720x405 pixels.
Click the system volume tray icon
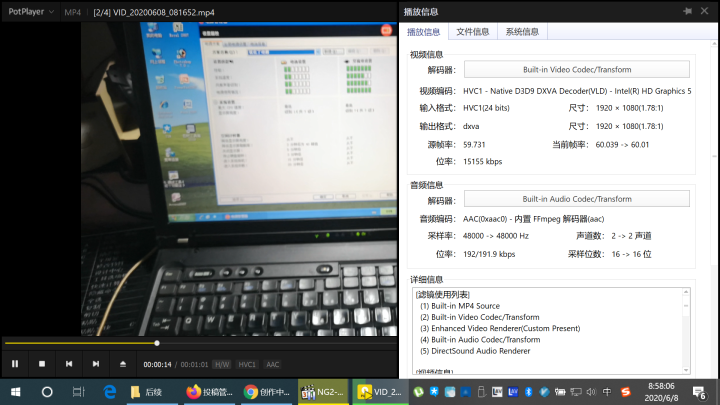589,392
